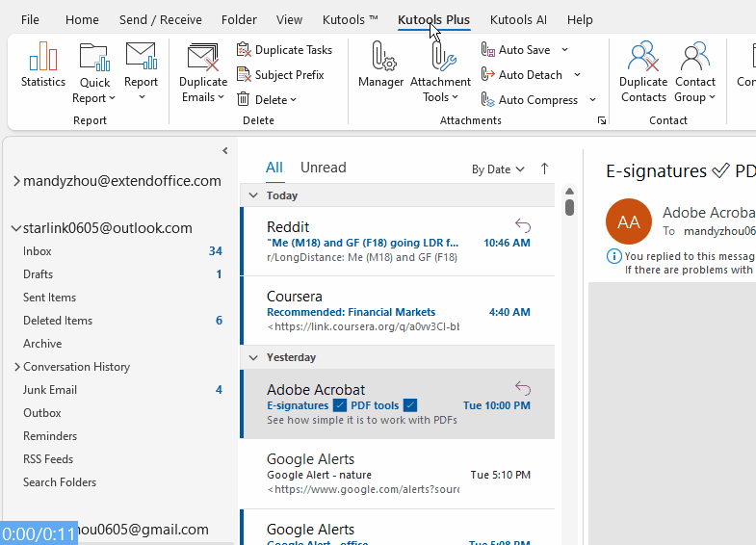Choose the Subject Prefix option
The width and height of the screenshot is (756, 545).
[x=280, y=75]
